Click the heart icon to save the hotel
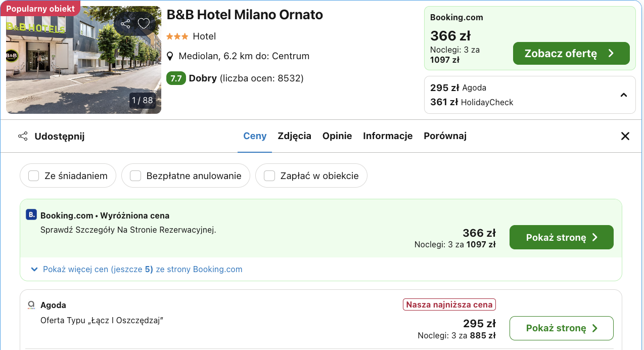This screenshot has width=644, height=350. pyautogui.click(x=144, y=23)
